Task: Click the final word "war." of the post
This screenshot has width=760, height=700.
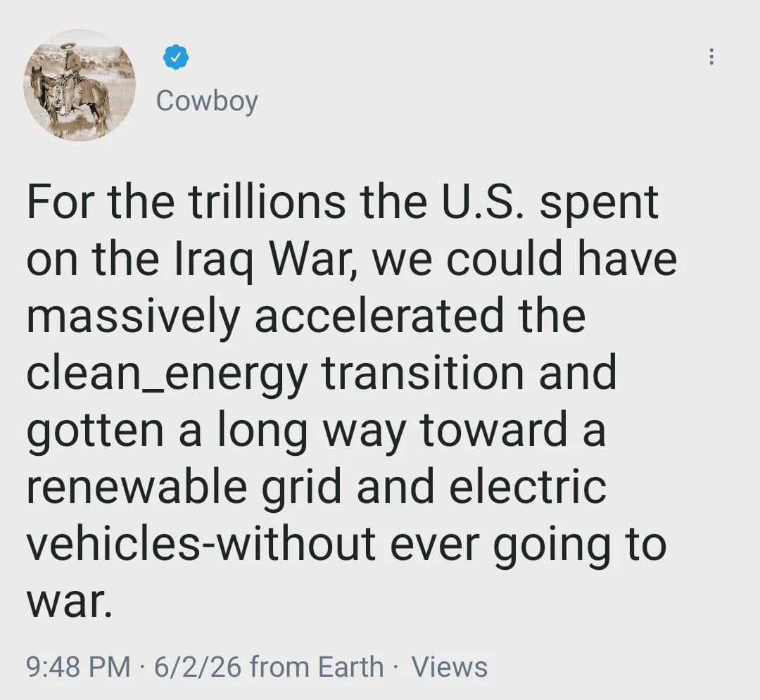Action: point(69,600)
